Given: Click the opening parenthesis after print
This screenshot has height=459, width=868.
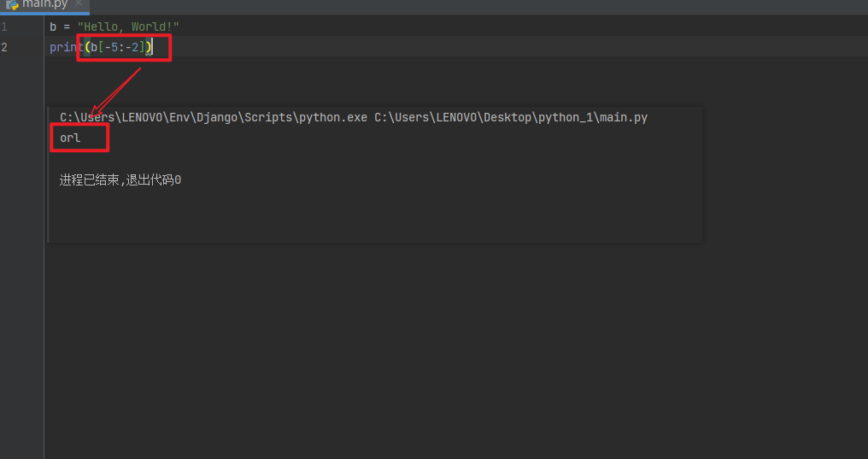Looking at the screenshot, I should coord(87,47).
